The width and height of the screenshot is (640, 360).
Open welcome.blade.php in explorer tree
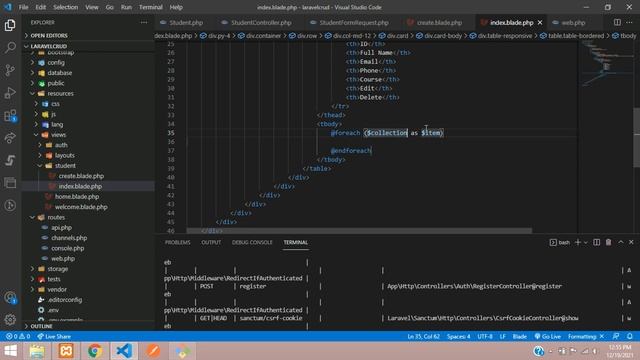pyautogui.click(x=88, y=207)
